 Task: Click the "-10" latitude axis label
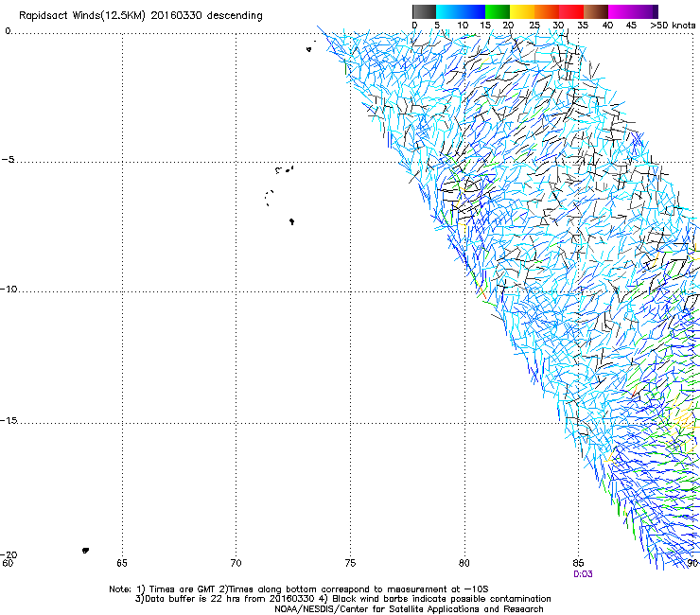tap(9, 289)
